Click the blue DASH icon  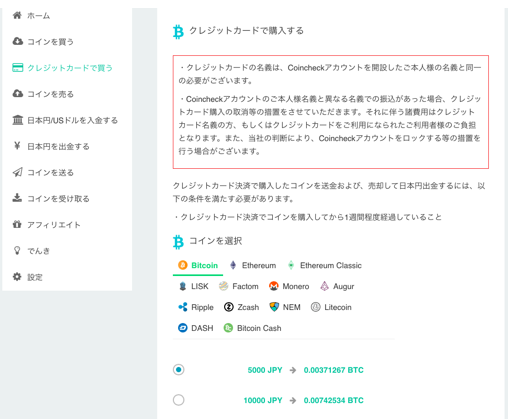coord(183,328)
